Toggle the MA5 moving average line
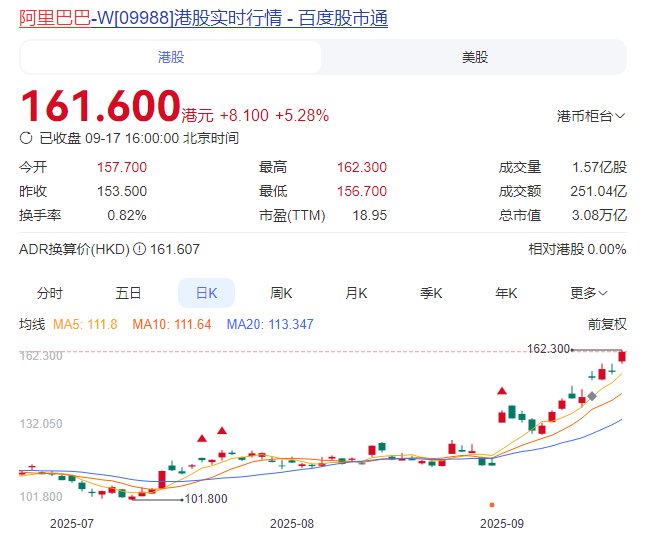649x540 pixels. tap(85, 324)
